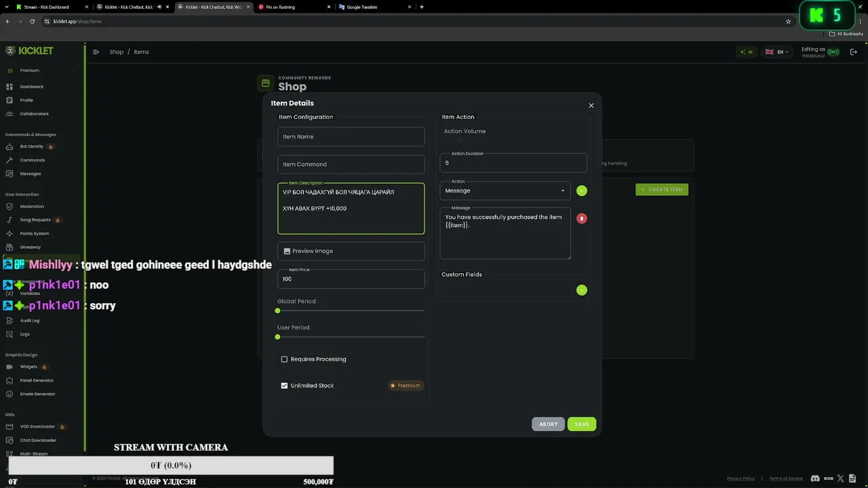Open Bot Identity settings
This screenshot has width=868, height=488.
click(x=31, y=146)
